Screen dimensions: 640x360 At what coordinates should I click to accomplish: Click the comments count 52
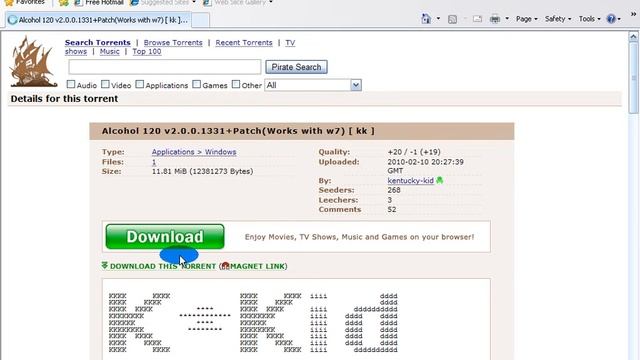pos(392,209)
